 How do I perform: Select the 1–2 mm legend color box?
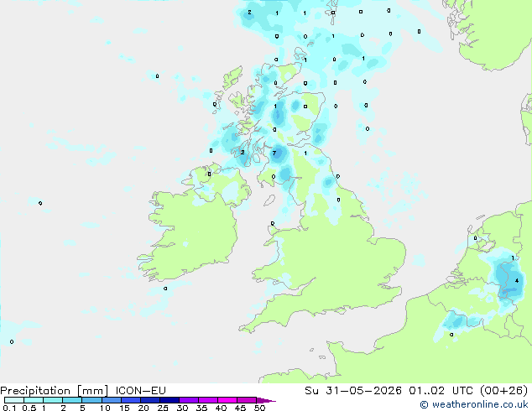click(x=53, y=400)
